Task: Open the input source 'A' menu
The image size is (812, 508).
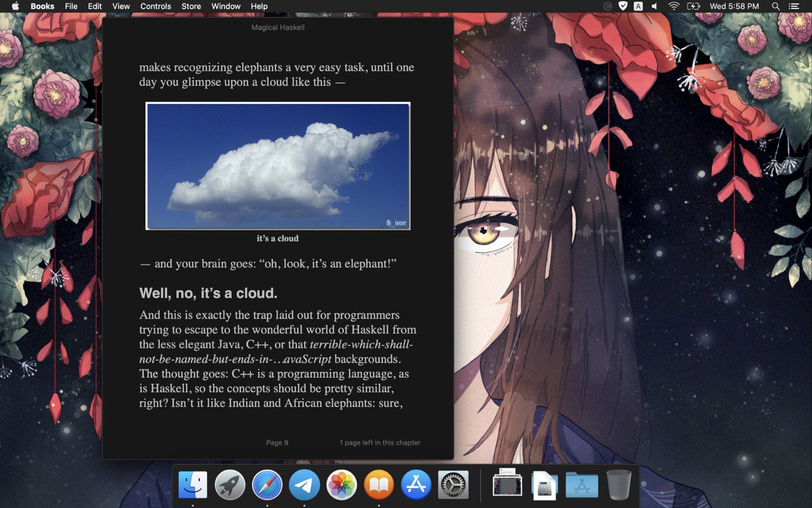Action: pos(638,6)
